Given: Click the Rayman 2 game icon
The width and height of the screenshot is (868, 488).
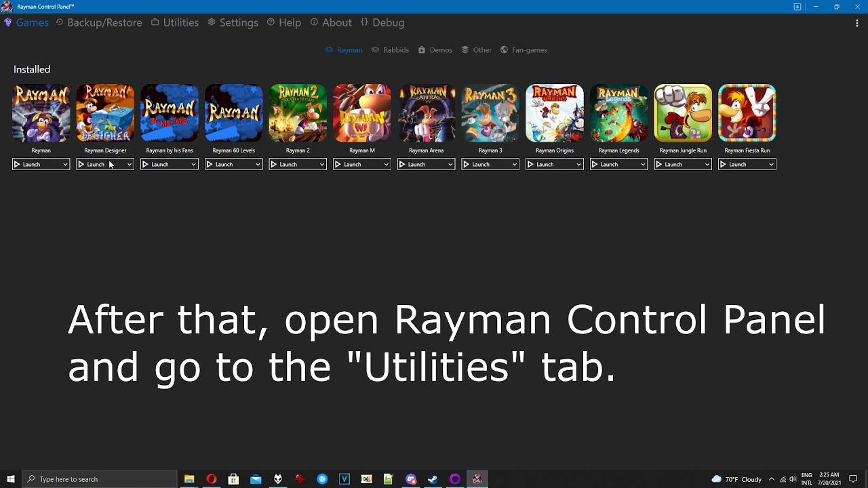Looking at the screenshot, I should (x=298, y=113).
